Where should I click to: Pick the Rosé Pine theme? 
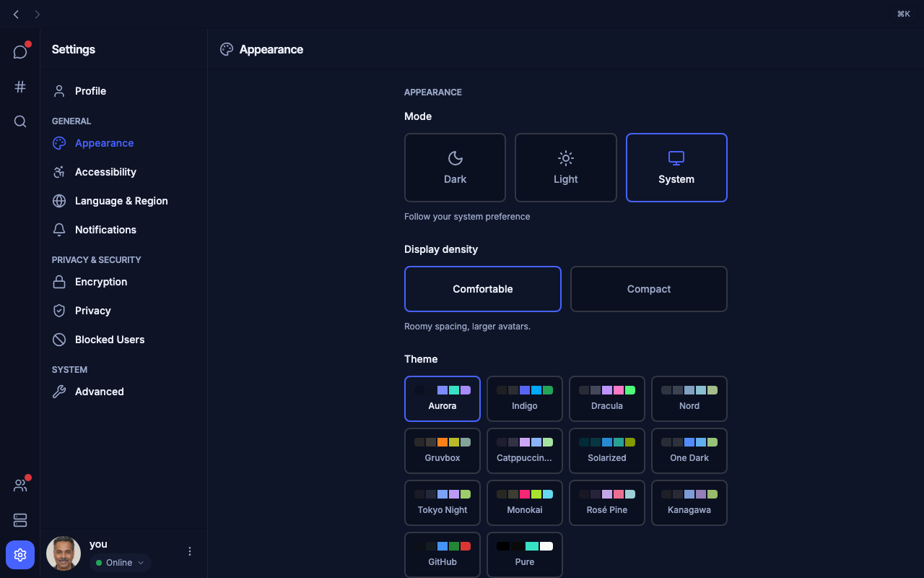point(607,503)
